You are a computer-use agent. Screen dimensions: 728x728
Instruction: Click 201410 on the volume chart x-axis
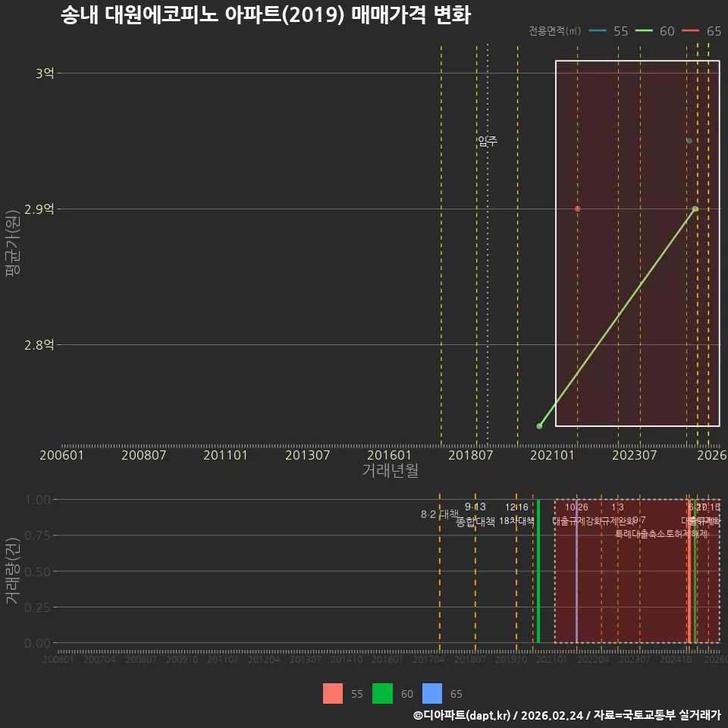coord(347,659)
